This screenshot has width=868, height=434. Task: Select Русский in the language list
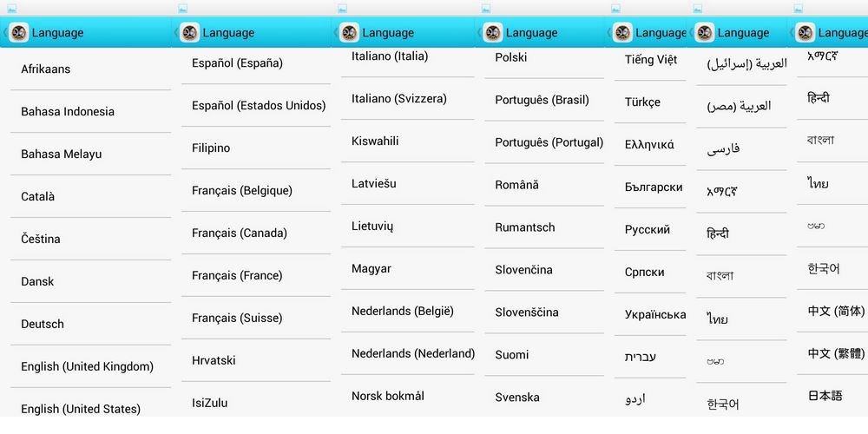(x=650, y=229)
